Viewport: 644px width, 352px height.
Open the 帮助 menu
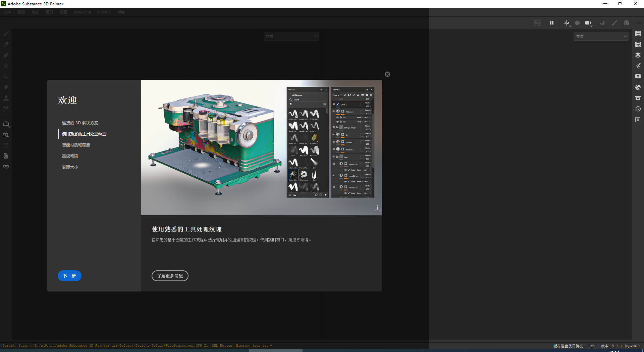[121, 12]
